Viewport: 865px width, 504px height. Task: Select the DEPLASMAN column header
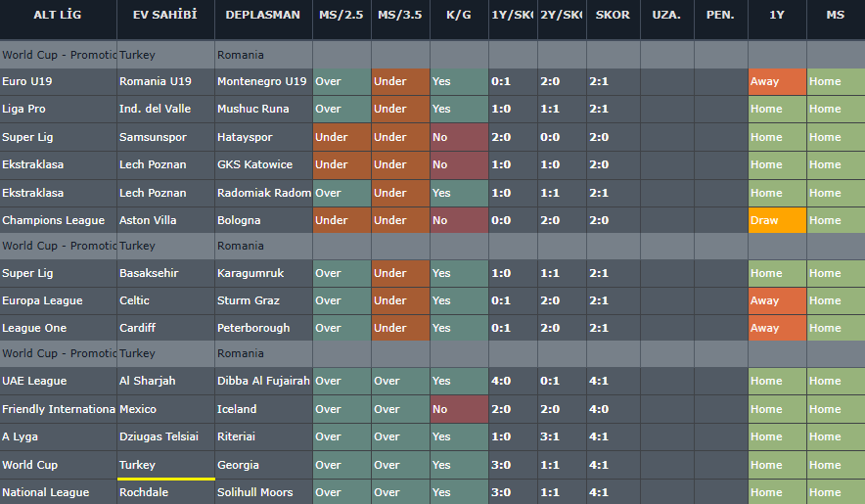263,20
